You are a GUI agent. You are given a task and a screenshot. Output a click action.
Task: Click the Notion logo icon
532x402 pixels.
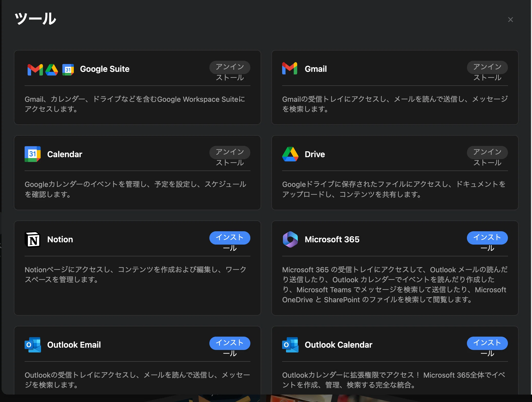33,239
